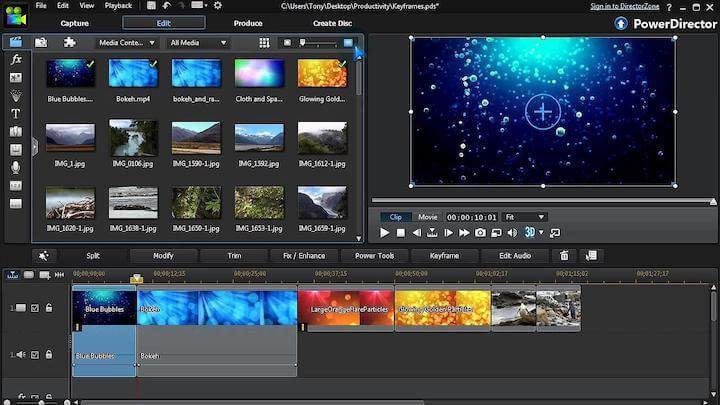Viewport: 720px width, 405px height.
Task: Click the Edit Audio button
Action: pyautogui.click(x=515, y=256)
